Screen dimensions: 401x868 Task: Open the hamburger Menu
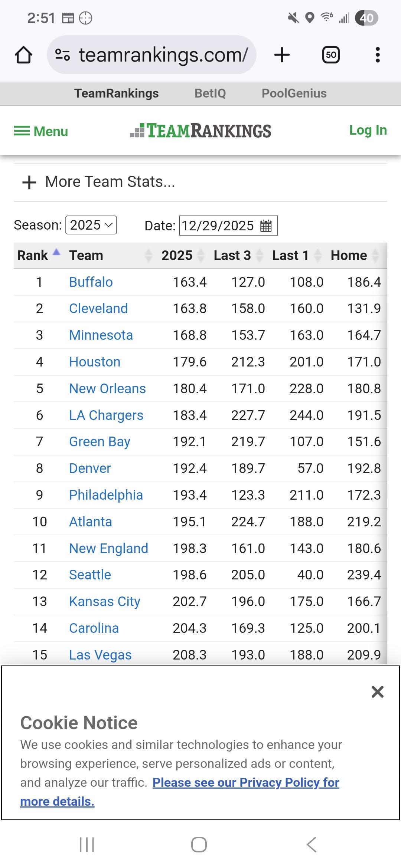41,131
